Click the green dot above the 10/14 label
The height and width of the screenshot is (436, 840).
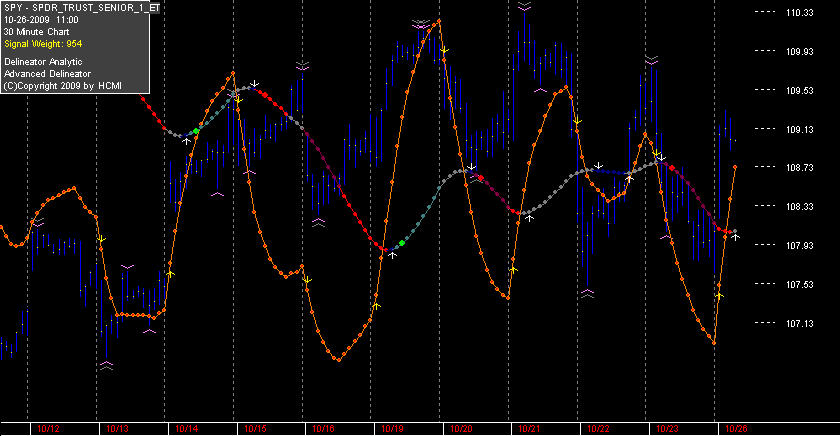coord(196,131)
